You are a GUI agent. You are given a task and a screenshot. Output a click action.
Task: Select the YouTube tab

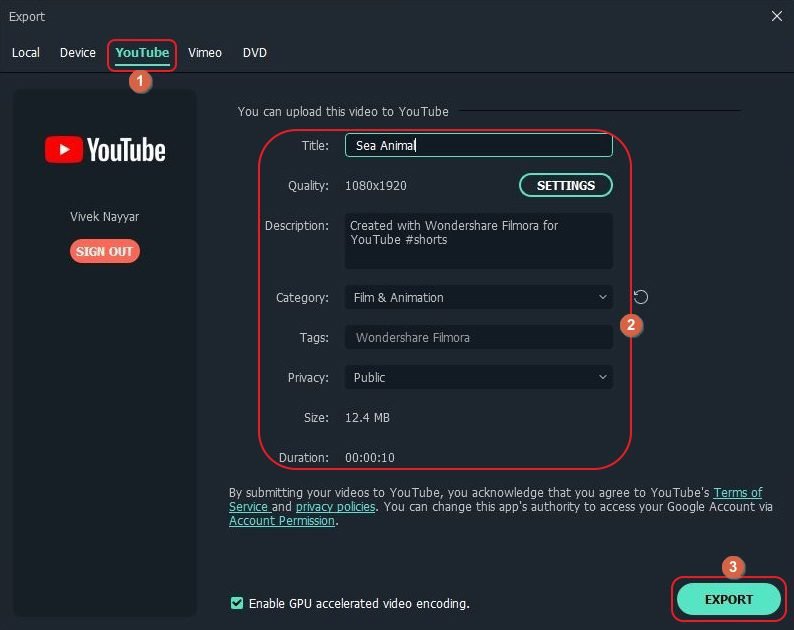[x=142, y=53]
